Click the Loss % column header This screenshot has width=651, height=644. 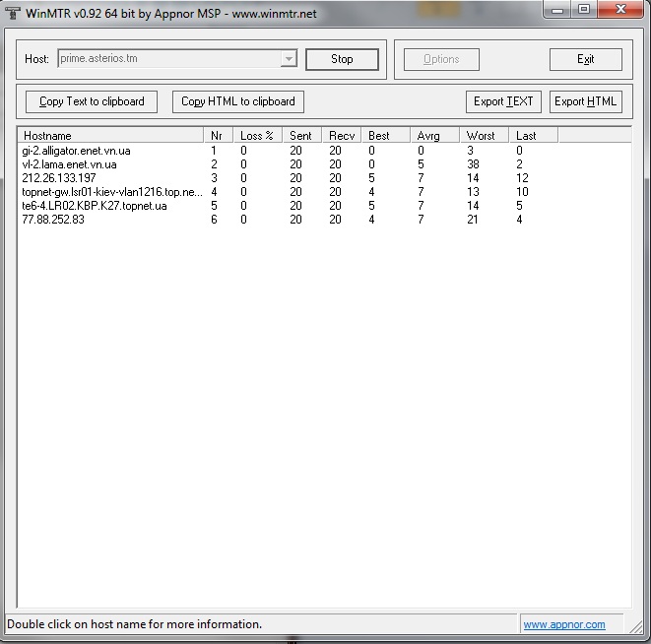[257, 136]
